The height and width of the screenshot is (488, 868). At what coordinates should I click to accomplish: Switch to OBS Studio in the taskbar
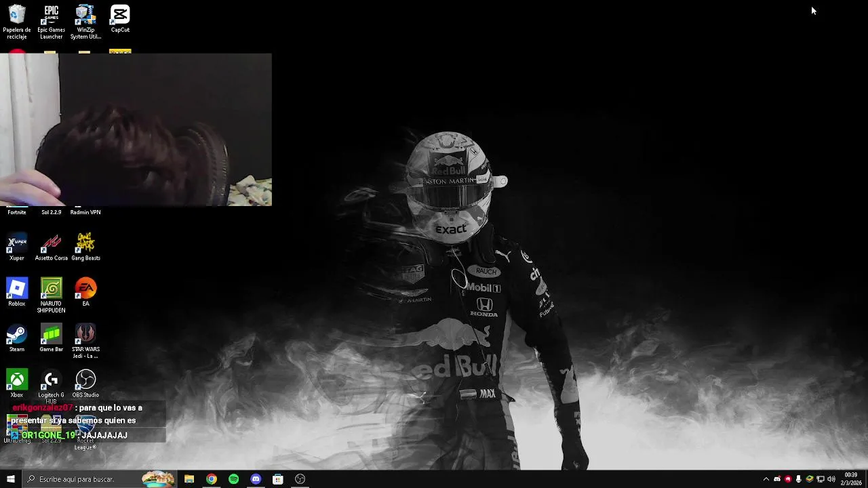click(300, 479)
